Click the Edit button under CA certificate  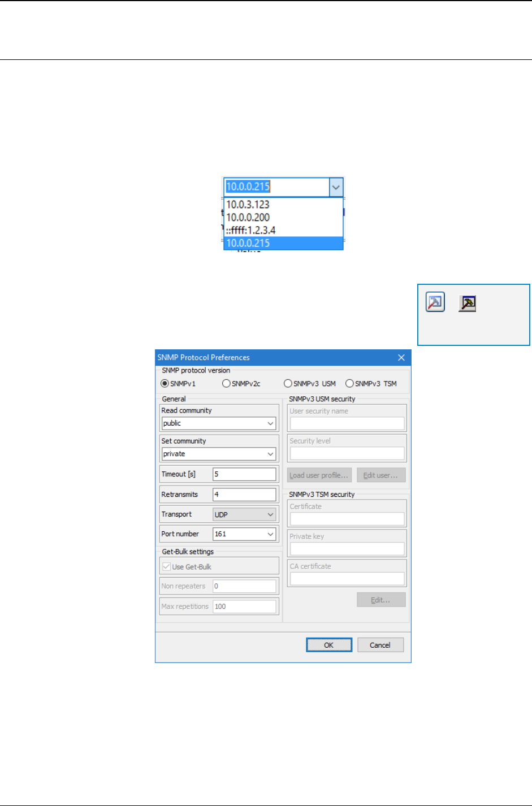coord(381,600)
